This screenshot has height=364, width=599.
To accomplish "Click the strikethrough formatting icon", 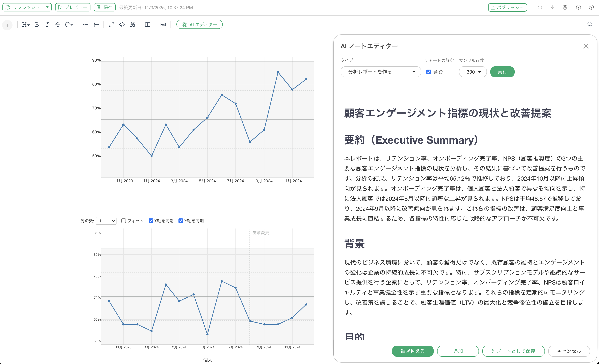I will pos(58,24).
